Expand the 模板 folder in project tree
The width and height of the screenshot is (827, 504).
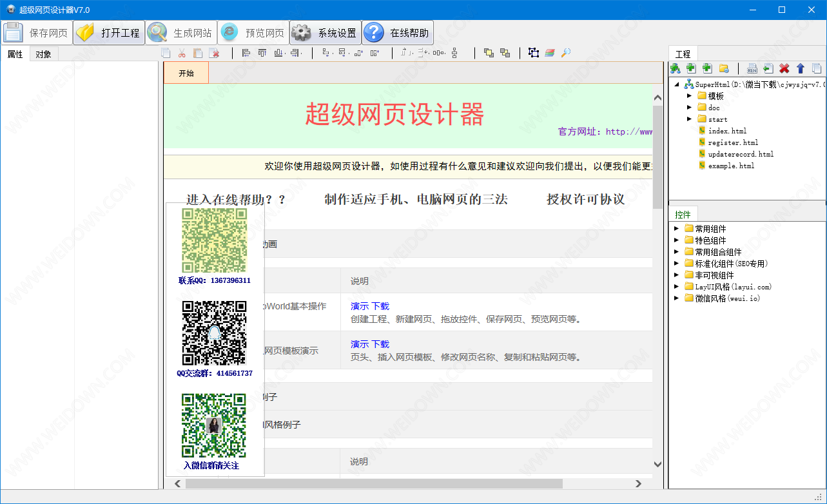[x=689, y=96]
